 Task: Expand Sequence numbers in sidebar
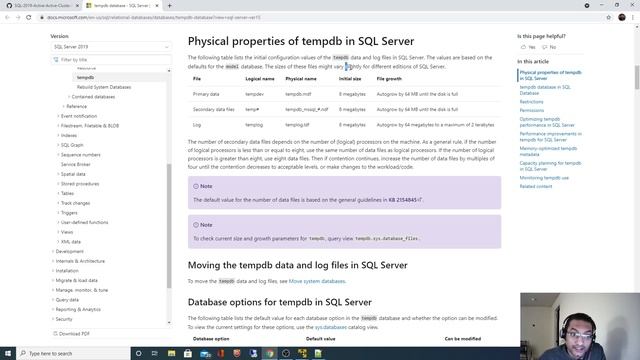point(58,155)
